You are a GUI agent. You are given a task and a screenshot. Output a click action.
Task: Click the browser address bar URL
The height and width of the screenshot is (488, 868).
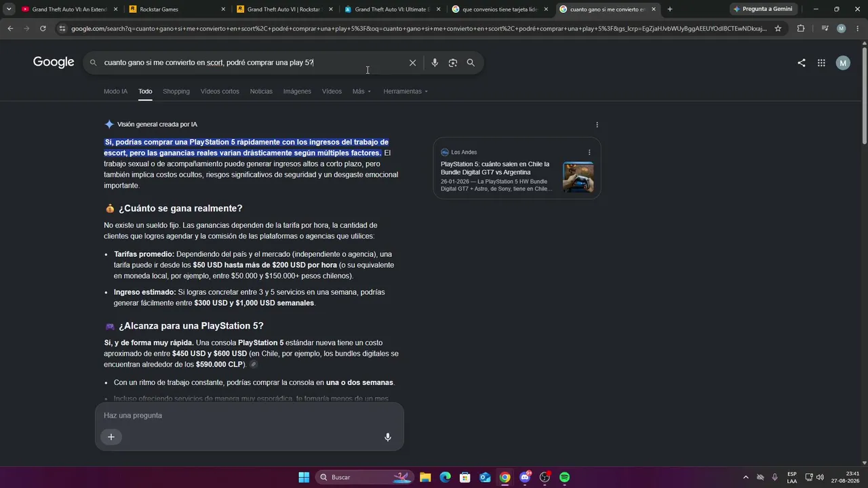pos(419,28)
